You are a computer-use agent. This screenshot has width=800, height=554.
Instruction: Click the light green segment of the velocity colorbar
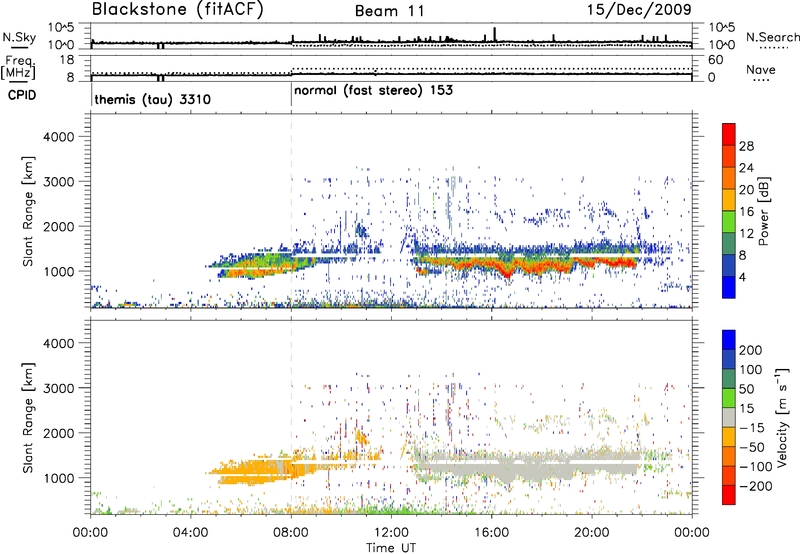point(729,398)
